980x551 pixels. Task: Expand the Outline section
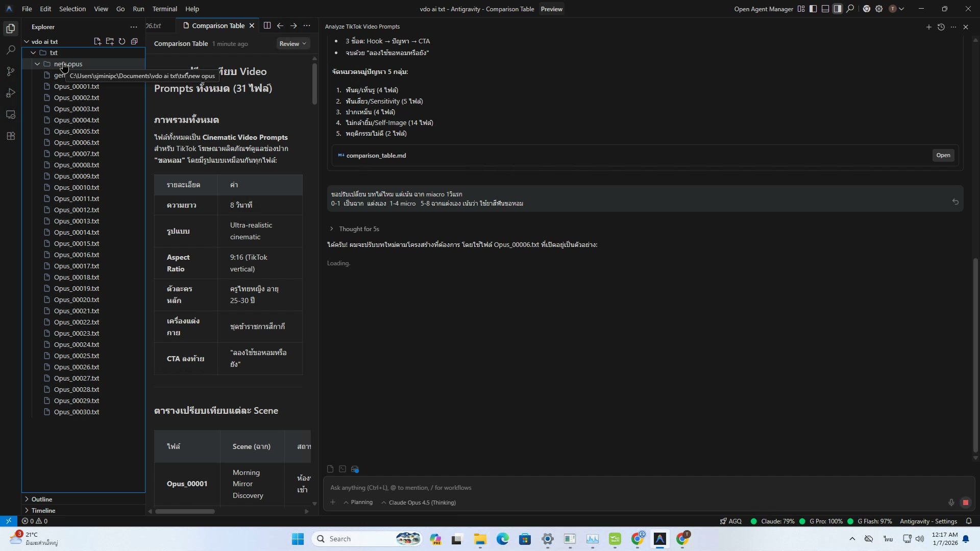point(42,499)
